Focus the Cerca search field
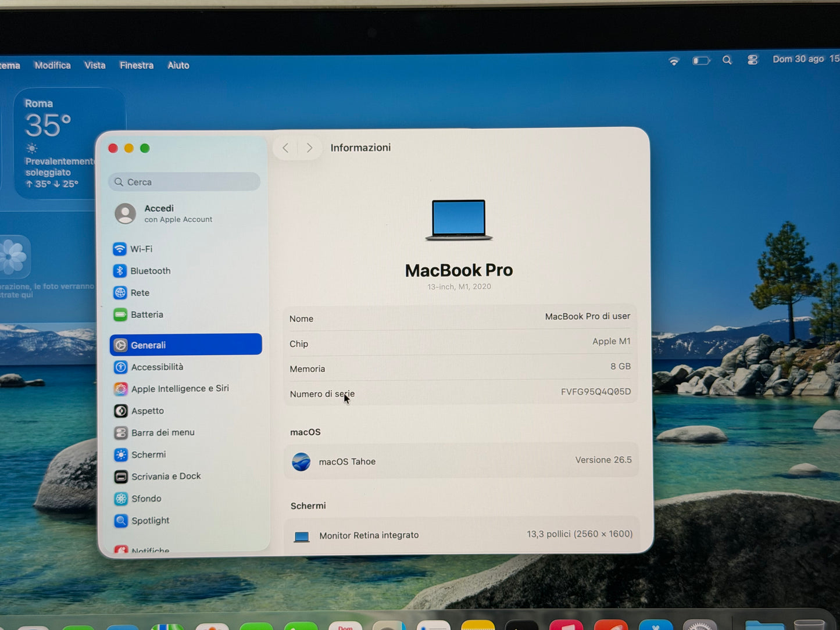The width and height of the screenshot is (840, 630). click(184, 182)
